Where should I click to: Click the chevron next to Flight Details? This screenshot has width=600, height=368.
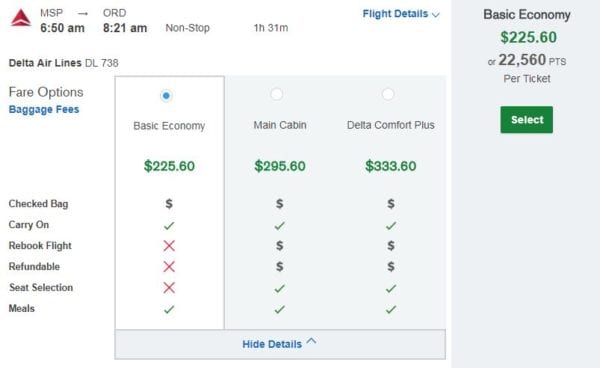tap(436, 15)
